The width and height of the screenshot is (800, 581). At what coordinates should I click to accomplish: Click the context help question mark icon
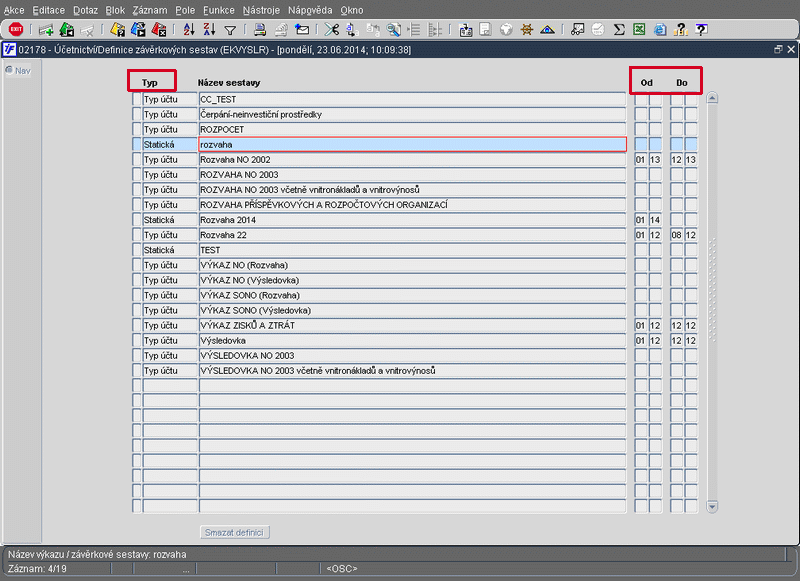click(702, 30)
